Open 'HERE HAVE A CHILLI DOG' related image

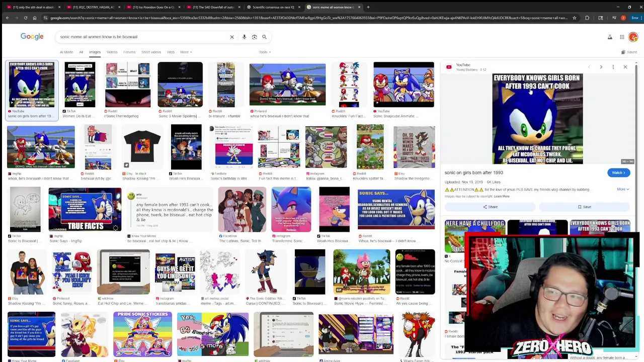pos(474,236)
